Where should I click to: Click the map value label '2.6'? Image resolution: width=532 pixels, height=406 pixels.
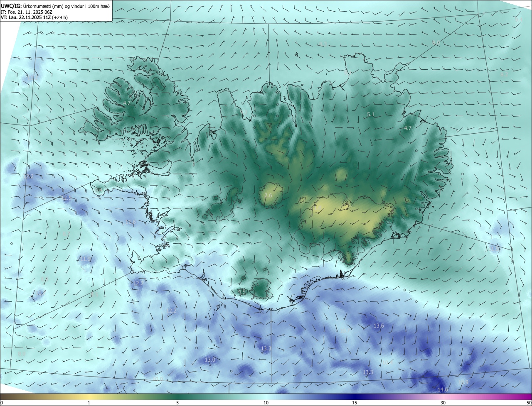coord(268,195)
